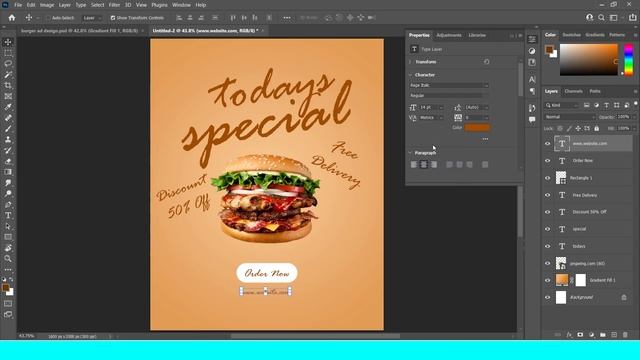Image resolution: width=640 pixels, height=360 pixels.
Task: Click the text Color swatch in Properties
Action: 477,128
